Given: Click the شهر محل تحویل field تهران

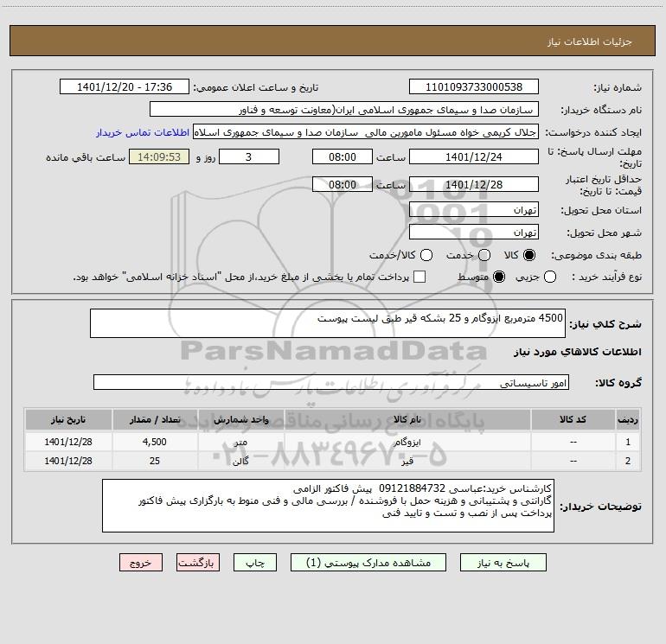Looking at the screenshot, I should point(474,233).
